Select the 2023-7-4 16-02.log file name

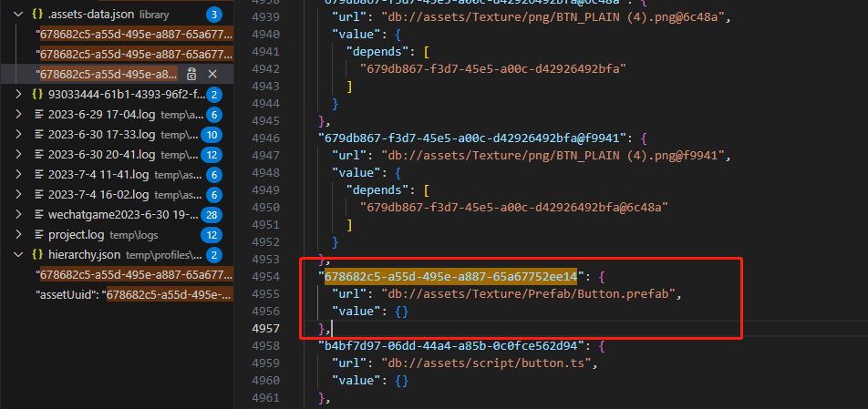pos(98,195)
